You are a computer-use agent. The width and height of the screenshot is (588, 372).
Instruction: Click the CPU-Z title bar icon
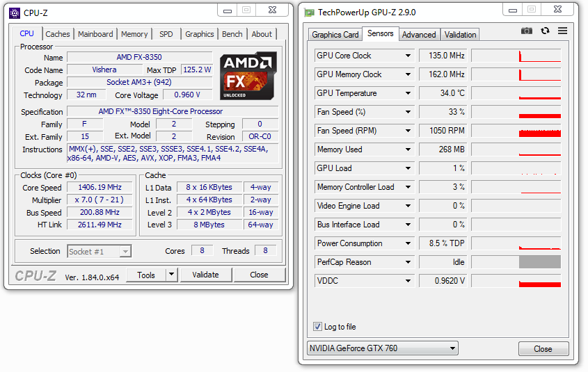14,13
